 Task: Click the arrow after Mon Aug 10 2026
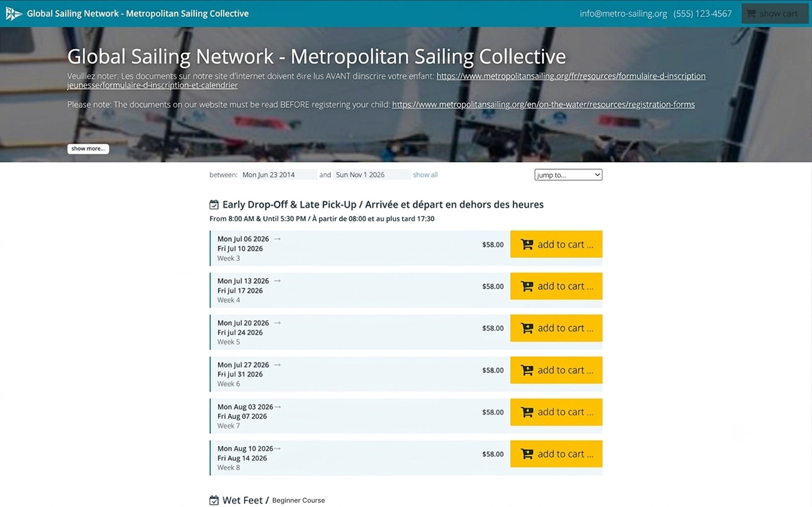point(278,449)
